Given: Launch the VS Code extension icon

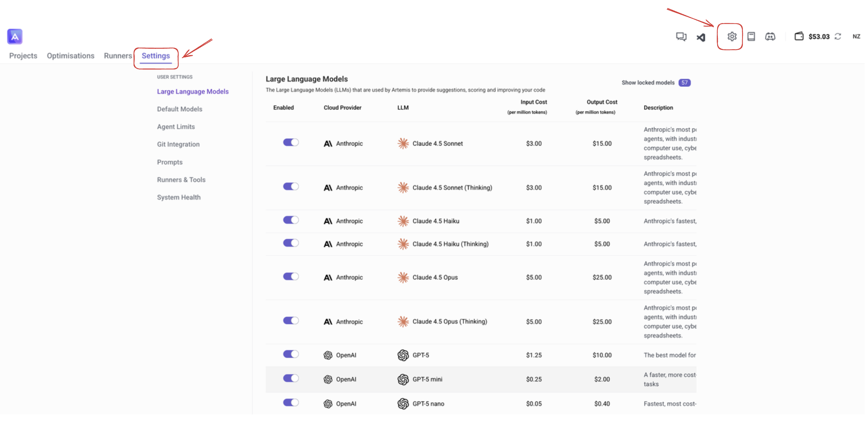Looking at the screenshot, I should pos(701,36).
